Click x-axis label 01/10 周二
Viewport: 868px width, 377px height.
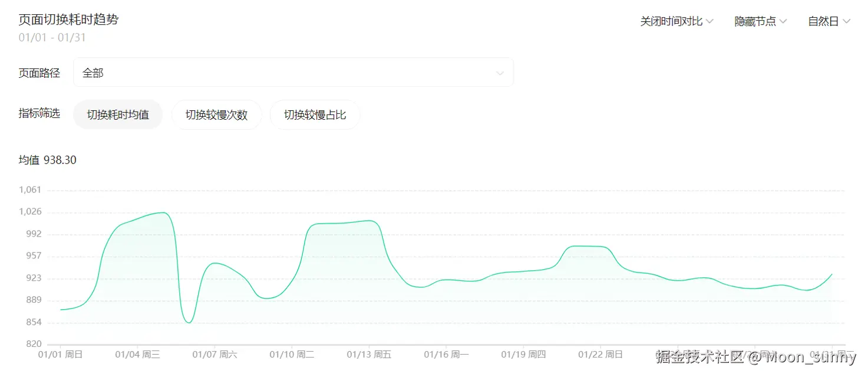point(292,355)
